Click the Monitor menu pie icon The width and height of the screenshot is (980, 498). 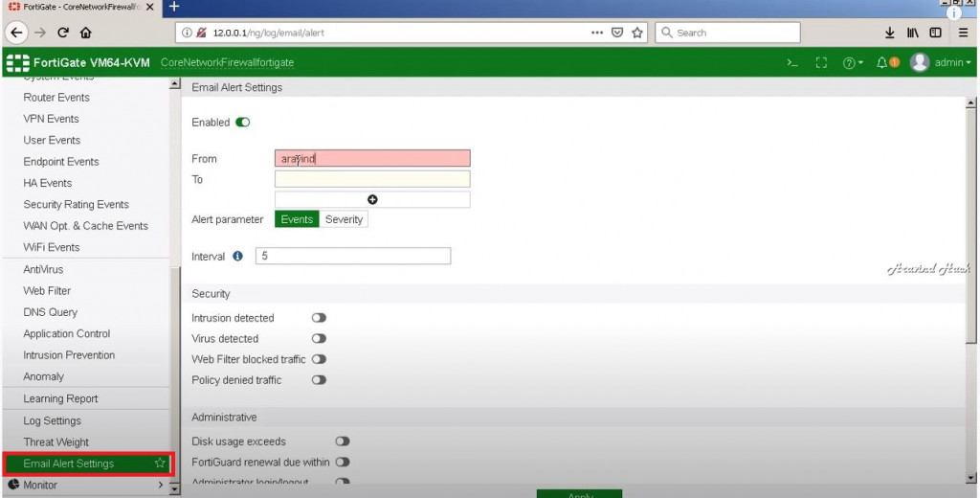tap(13, 485)
